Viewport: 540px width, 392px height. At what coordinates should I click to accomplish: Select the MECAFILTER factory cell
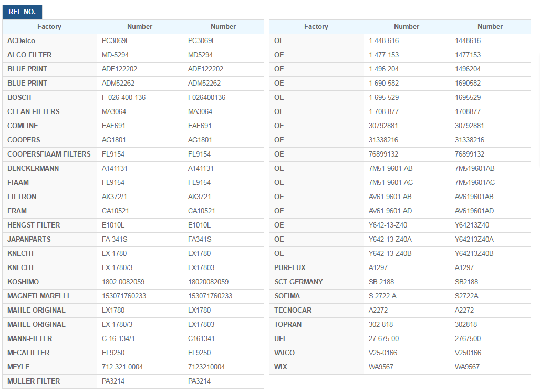(49, 353)
